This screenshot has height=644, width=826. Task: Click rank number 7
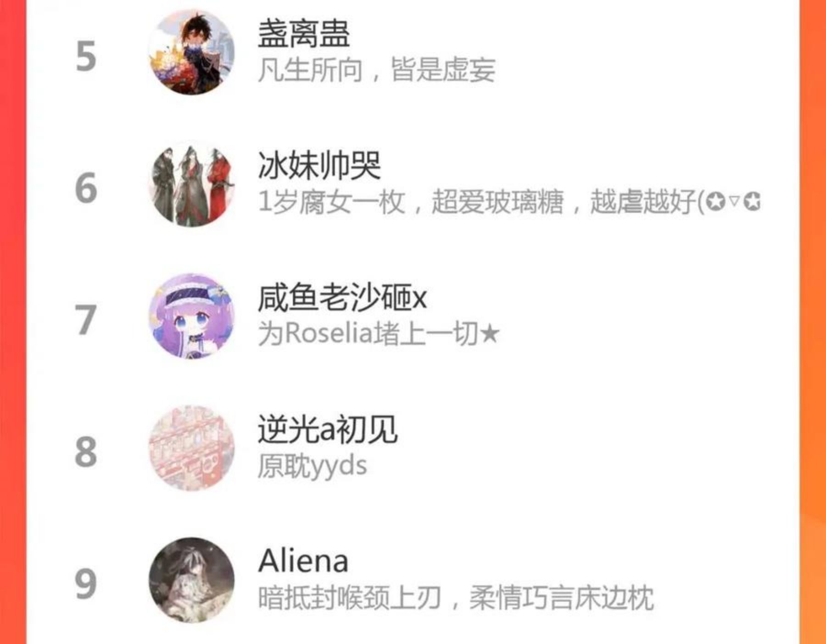click(86, 320)
